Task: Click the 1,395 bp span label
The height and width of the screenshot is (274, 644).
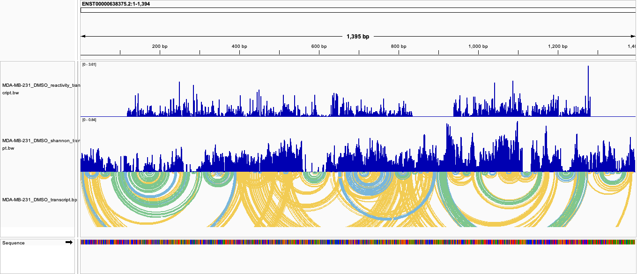Action: point(358,36)
